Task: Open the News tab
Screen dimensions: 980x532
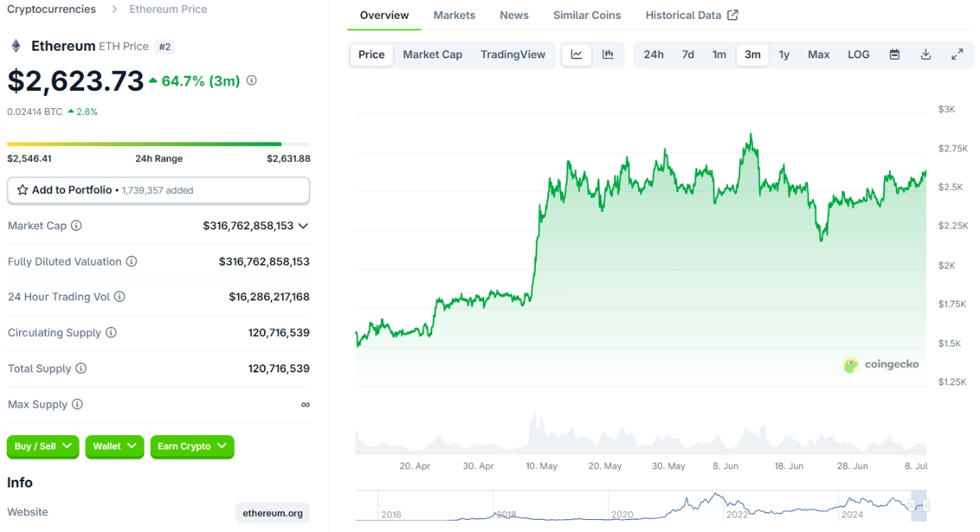Action: pyautogui.click(x=515, y=15)
